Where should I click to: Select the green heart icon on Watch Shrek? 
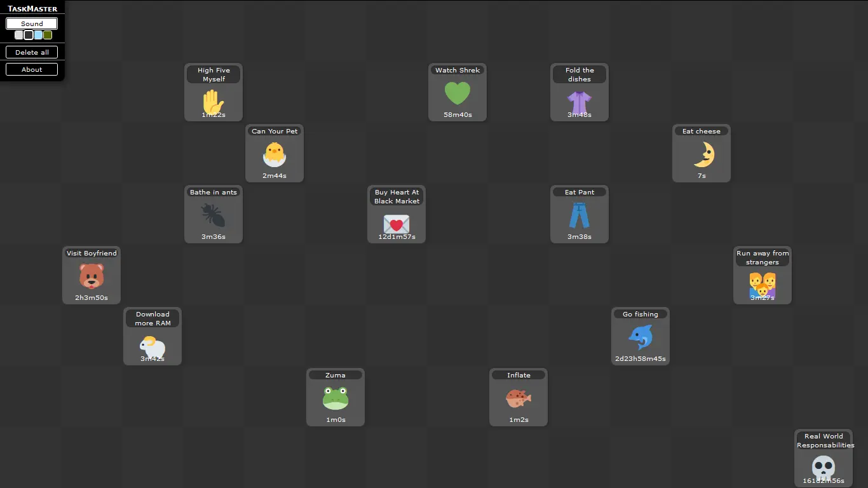click(458, 93)
